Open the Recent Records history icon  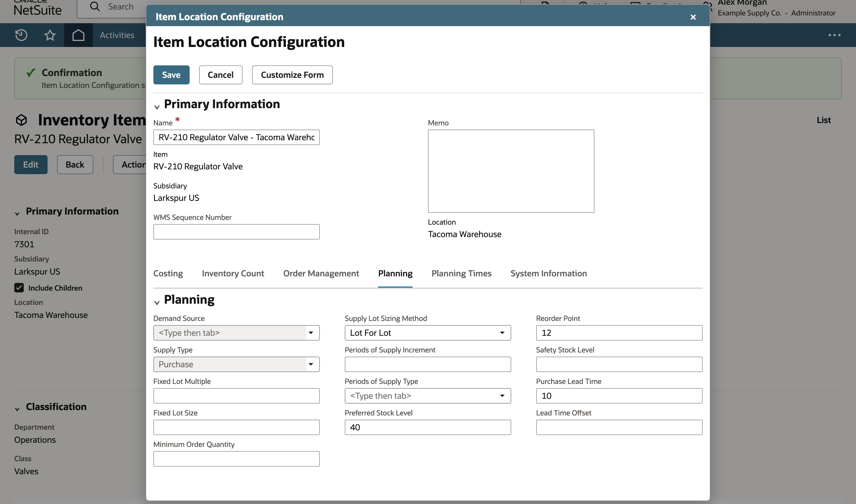click(21, 35)
